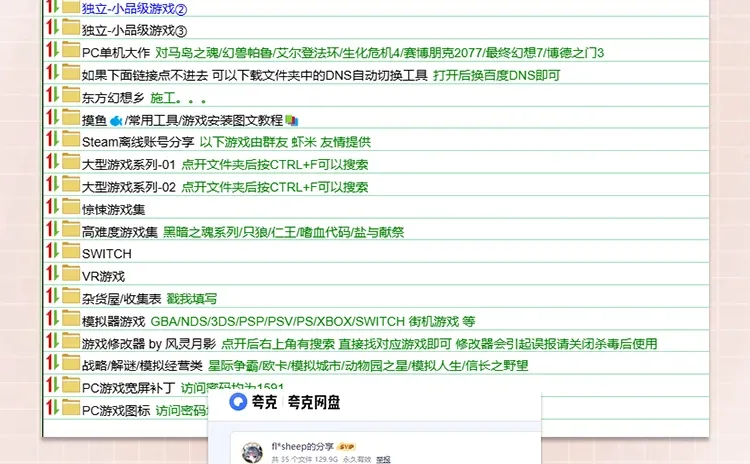Click sort arrows icon on VR游戏 row
Image resolution: width=750 pixels, height=464 pixels.
coord(52,273)
